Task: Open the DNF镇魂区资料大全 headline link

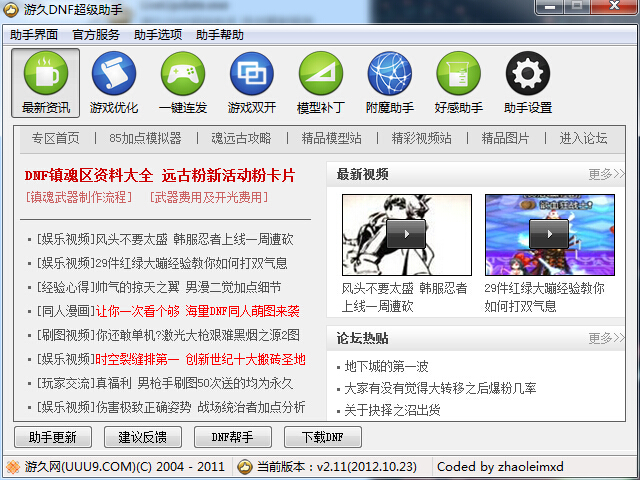Action: tap(89, 176)
